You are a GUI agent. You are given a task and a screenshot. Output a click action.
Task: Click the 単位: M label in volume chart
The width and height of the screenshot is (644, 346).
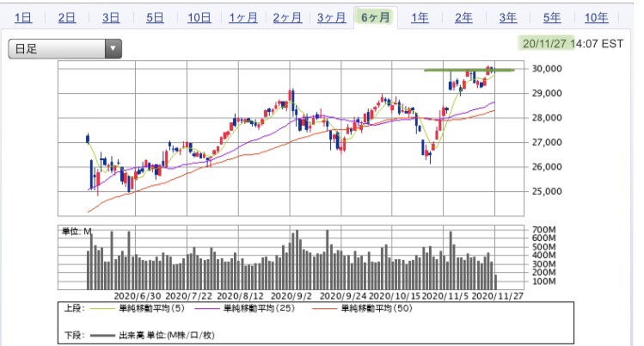coord(77,232)
